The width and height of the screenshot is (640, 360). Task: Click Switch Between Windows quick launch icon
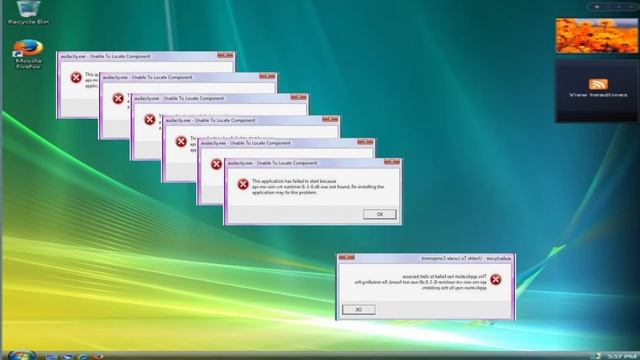pyautogui.click(x=67, y=356)
